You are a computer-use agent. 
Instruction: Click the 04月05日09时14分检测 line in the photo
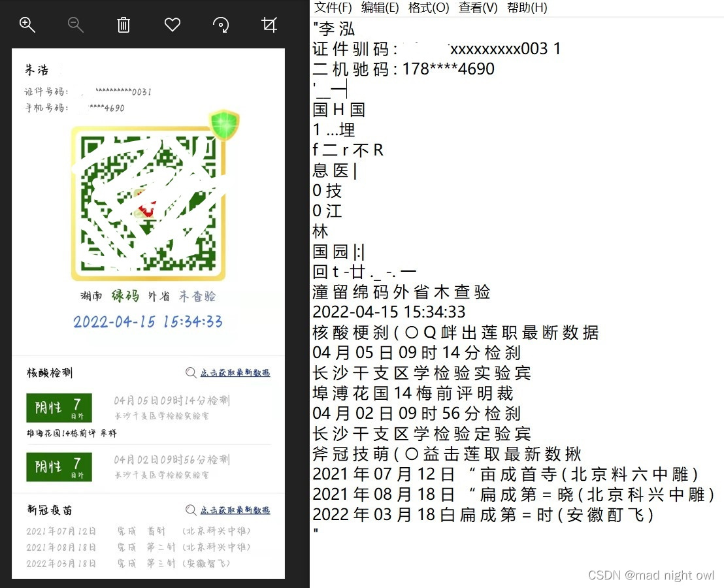(172, 400)
